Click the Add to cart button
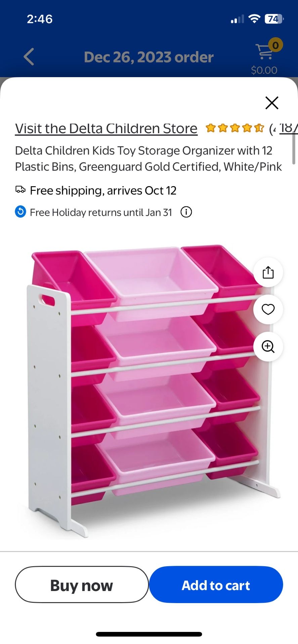This screenshot has height=644, width=298. (216, 585)
